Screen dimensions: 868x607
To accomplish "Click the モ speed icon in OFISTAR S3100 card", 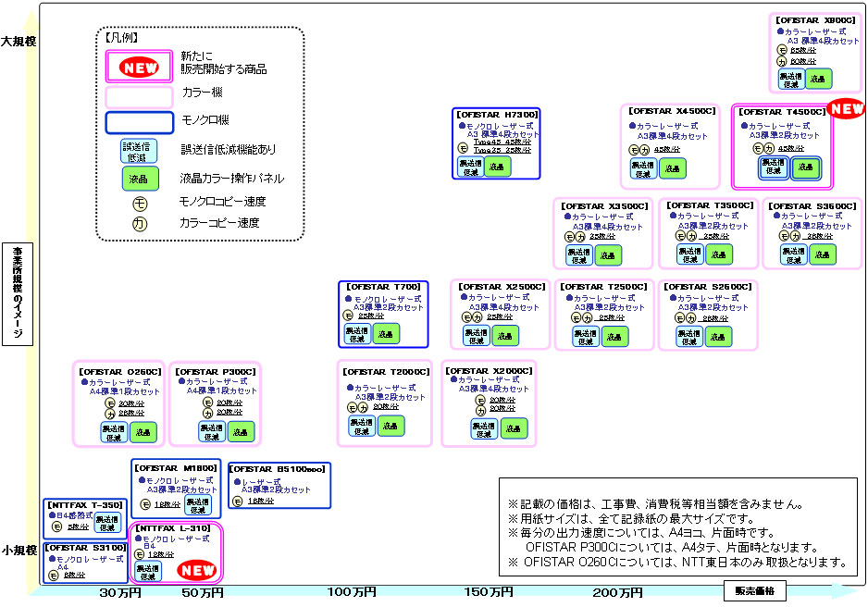I will pos(53,576).
